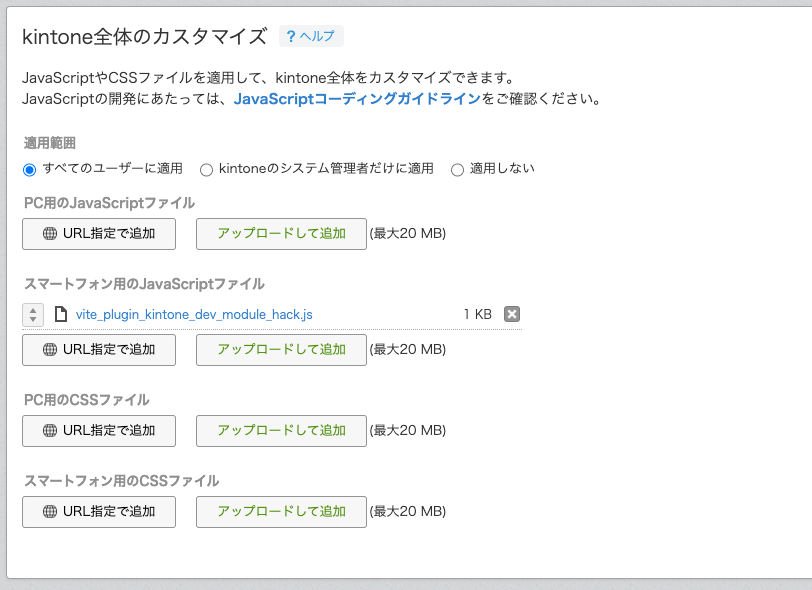Click the スマートフォン用のJavaScriptファイル section label
This screenshot has width=812, height=590.
[x=144, y=284]
